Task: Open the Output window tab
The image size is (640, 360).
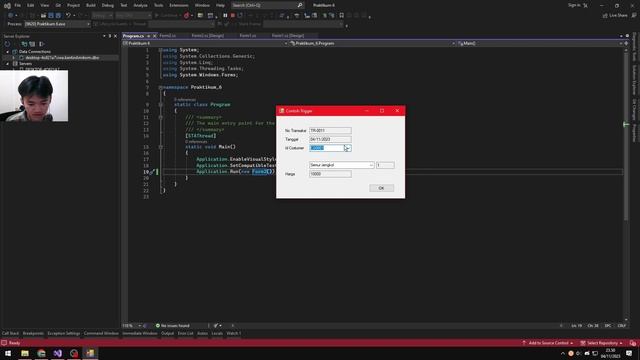Action: tap(167, 333)
